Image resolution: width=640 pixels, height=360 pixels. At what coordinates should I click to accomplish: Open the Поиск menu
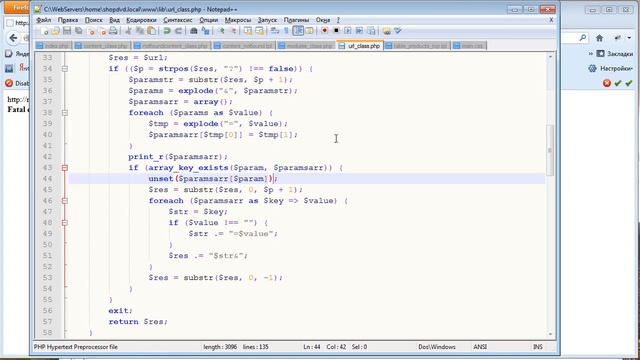click(93, 20)
